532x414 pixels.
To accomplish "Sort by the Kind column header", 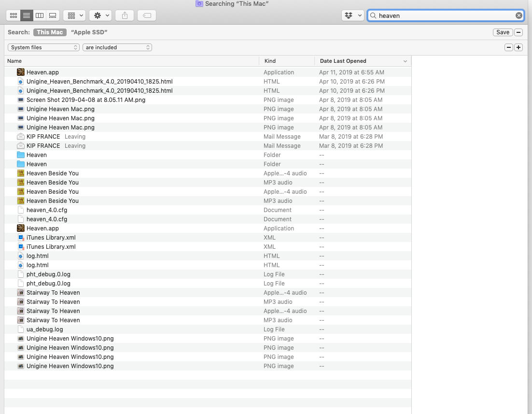I will coord(287,61).
